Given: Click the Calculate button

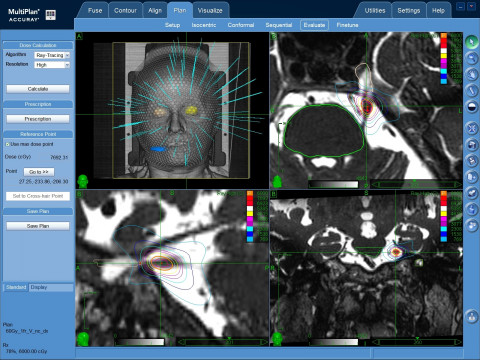Looking at the screenshot, I should point(38,89).
